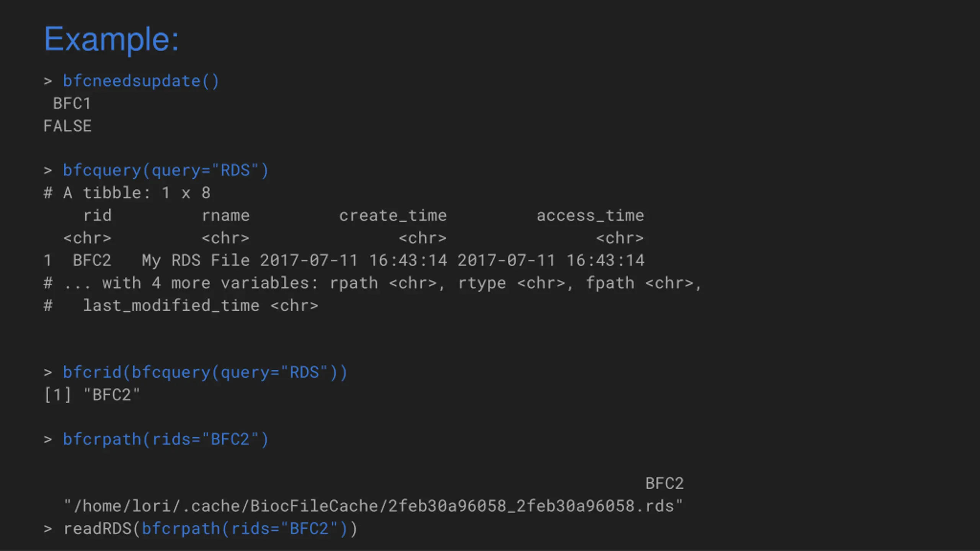Click the bfcneedsupdate() command text

141,81
